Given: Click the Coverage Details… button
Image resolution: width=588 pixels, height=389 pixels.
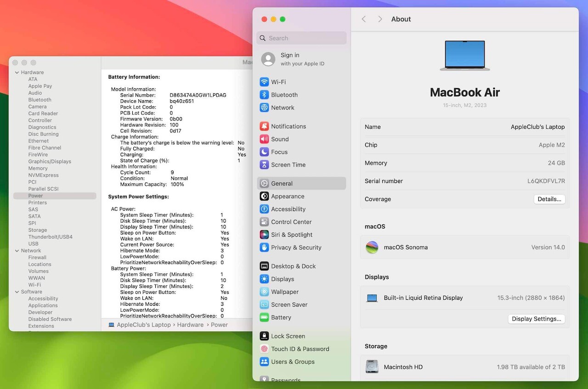Looking at the screenshot, I should [x=549, y=199].
